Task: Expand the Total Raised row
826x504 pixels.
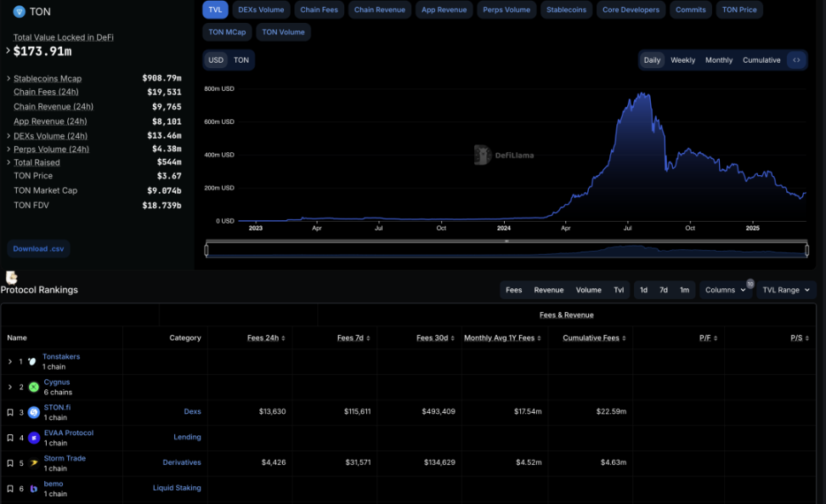Action: 8,162
